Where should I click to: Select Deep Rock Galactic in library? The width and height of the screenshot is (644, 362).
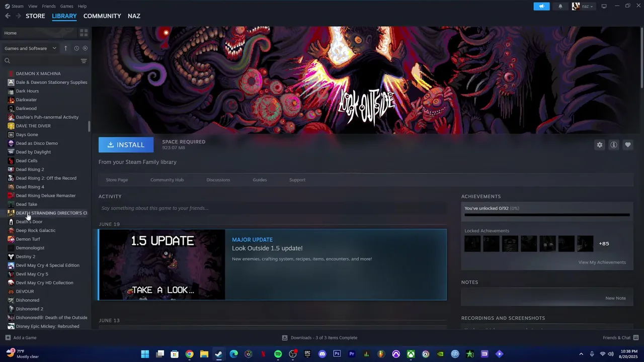click(36, 230)
